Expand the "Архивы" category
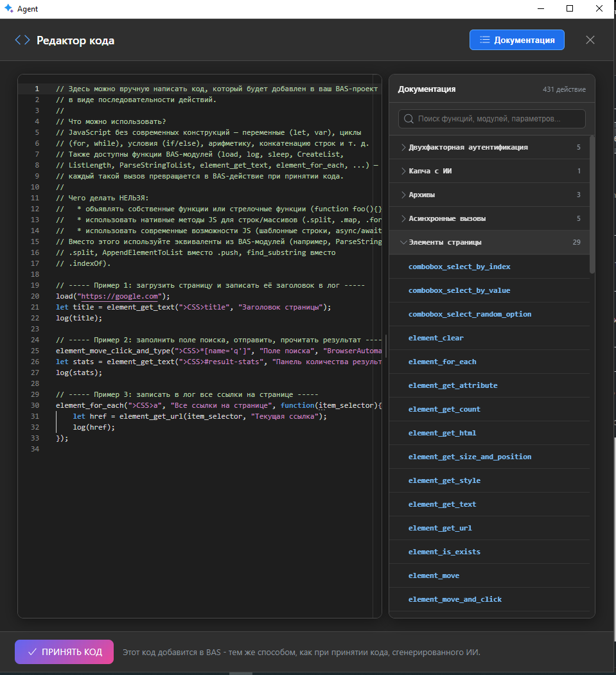The image size is (616, 675). [x=489, y=195]
